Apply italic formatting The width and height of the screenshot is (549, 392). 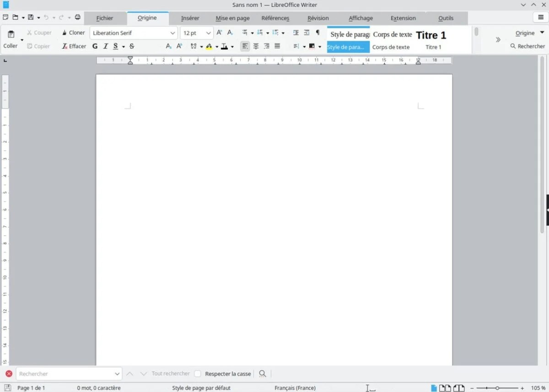click(106, 46)
